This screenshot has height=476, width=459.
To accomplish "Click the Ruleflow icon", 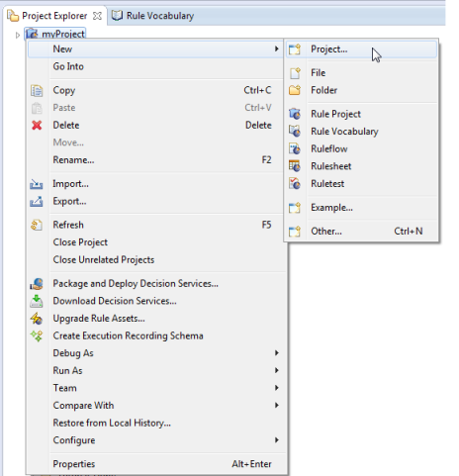I will (295, 148).
